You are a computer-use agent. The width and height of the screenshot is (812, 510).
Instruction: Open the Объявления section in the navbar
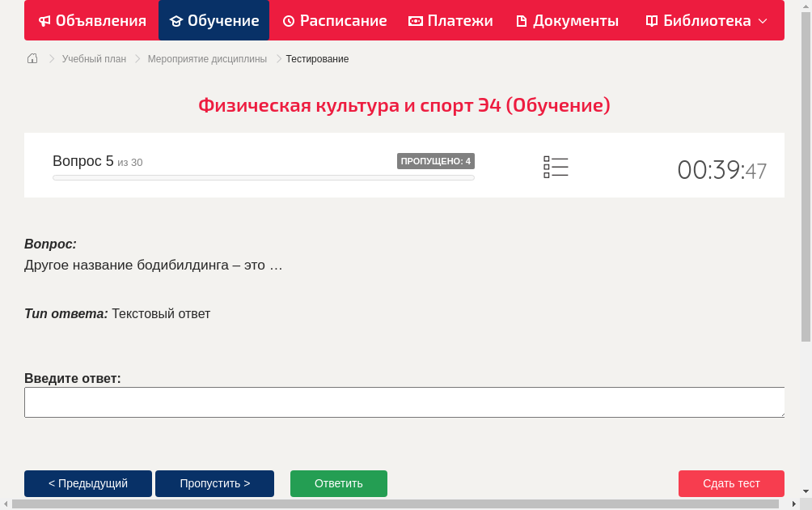point(91,20)
